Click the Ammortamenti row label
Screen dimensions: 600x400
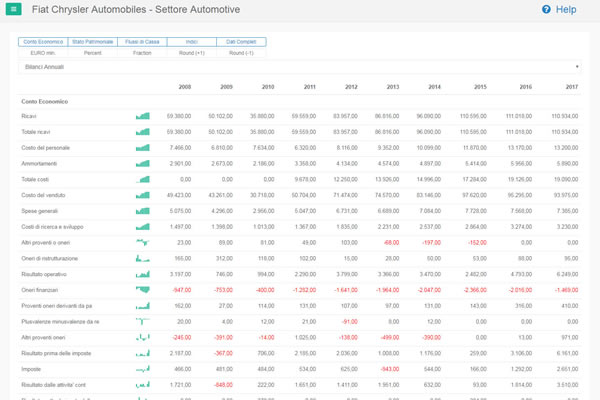click(x=39, y=163)
